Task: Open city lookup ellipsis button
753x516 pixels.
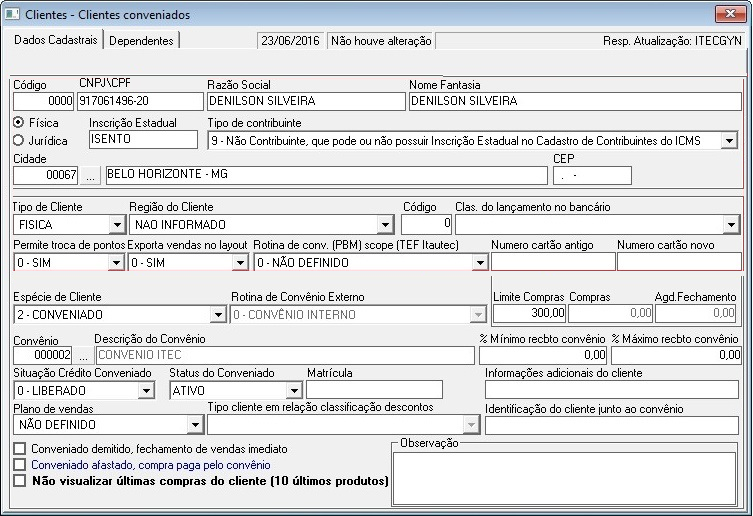Action: (91, 175)
